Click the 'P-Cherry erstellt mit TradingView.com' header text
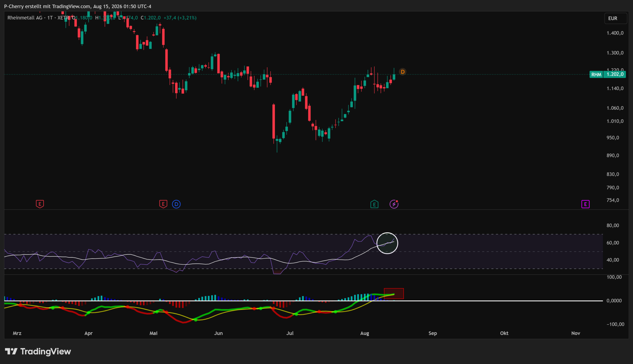This screenshot has width=633, height=364. point(47,6)
